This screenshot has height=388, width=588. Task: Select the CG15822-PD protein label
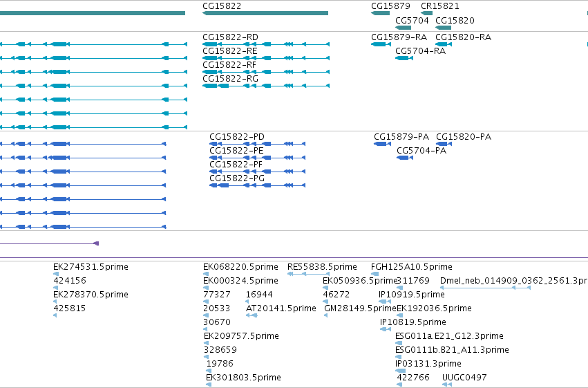click(237, 136)
